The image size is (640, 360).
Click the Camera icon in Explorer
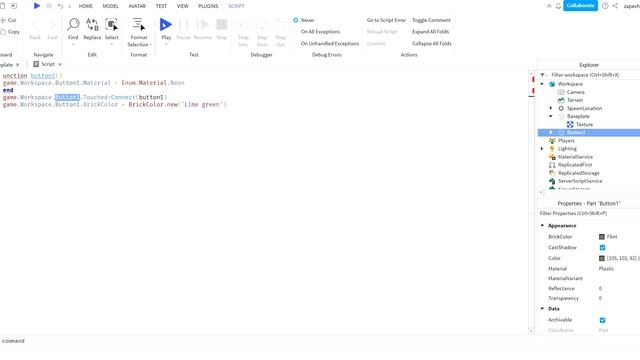561,92
